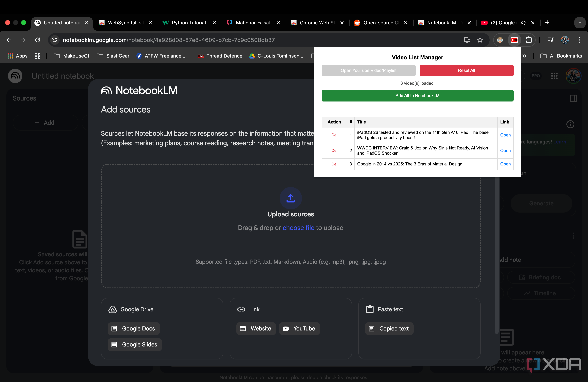Expand the tab search dropdown arrow
The height and width of the screenshot is (382, 588).
tap(580, 23)
